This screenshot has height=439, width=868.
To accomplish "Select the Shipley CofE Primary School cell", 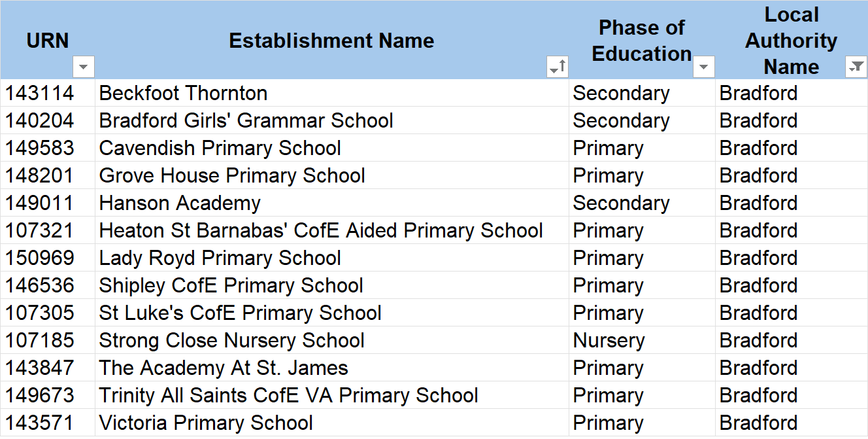I will 332,286.
